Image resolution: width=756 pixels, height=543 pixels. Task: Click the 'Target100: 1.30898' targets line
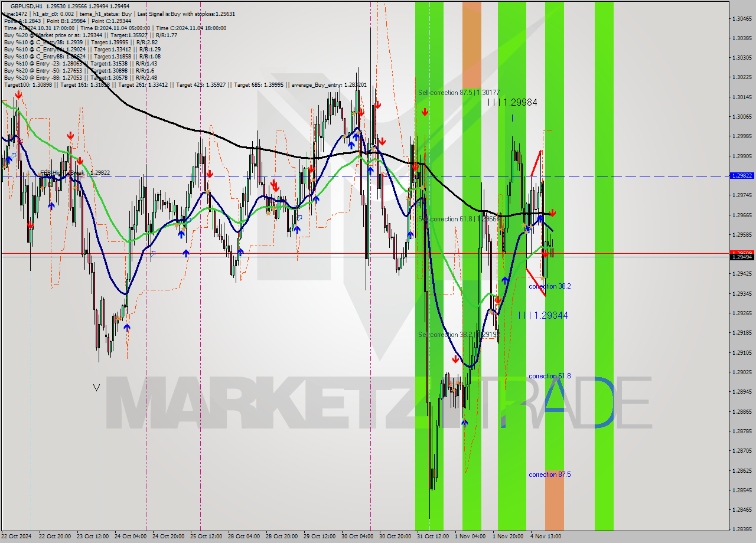click(x=185, y=85)
